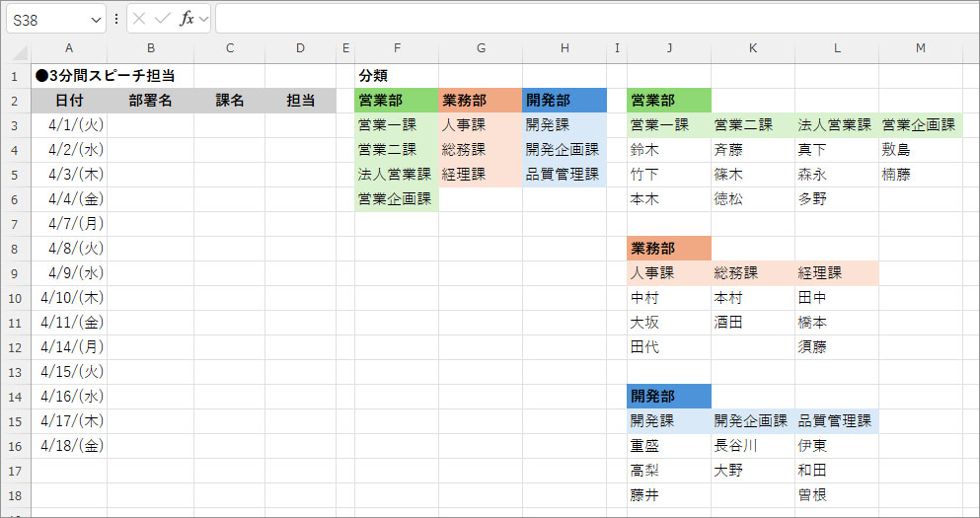Click the 分類 label cell
Image resolution: width=980 pixels, height=518 pixels.
click(x=397, y=76)
